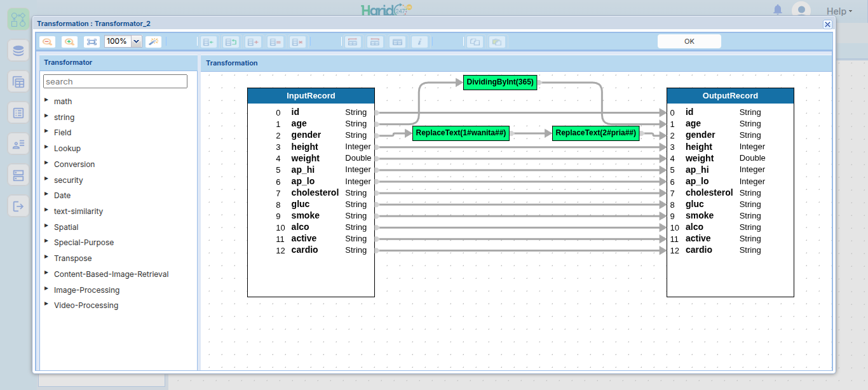
Task: Expand the Date category arrow
Action: pyautogui.click(x=46, y=194)
